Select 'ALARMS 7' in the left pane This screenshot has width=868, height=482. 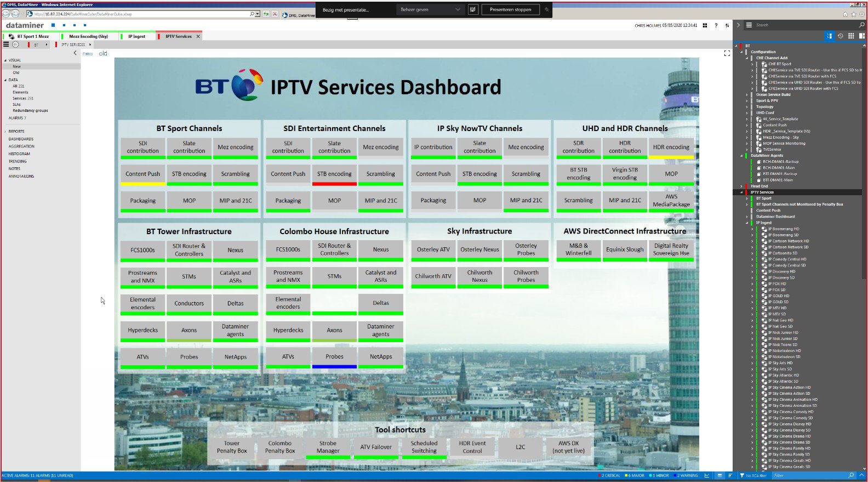click(x=17, y=118)
